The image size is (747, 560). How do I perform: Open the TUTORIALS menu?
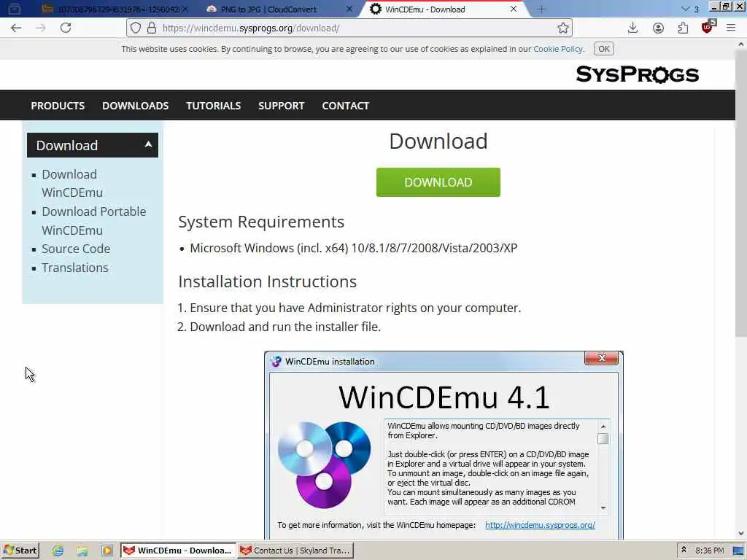[214, 106]
